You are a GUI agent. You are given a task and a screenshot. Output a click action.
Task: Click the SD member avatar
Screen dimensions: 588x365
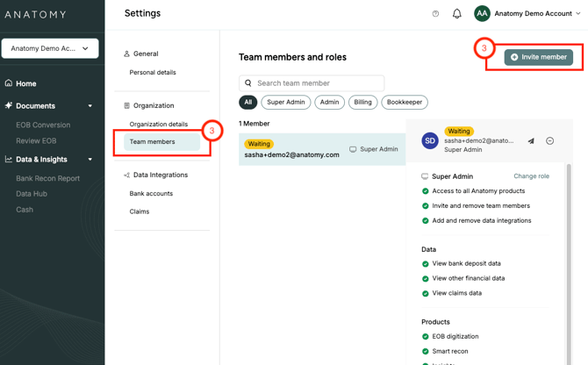(429, 140)
